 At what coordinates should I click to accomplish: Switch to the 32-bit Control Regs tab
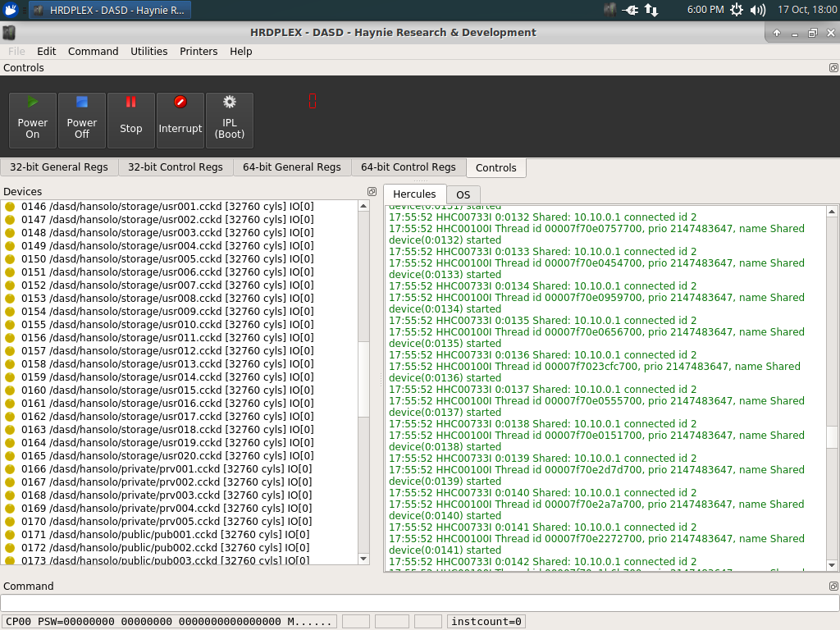click(x=176, y=167)
